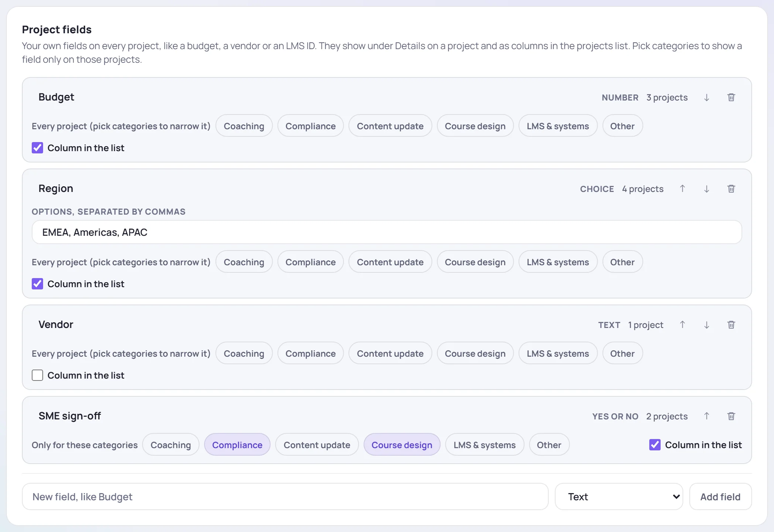Select Other category for Budget
This screenshot has height=532, width=774.
click(622, 126)
